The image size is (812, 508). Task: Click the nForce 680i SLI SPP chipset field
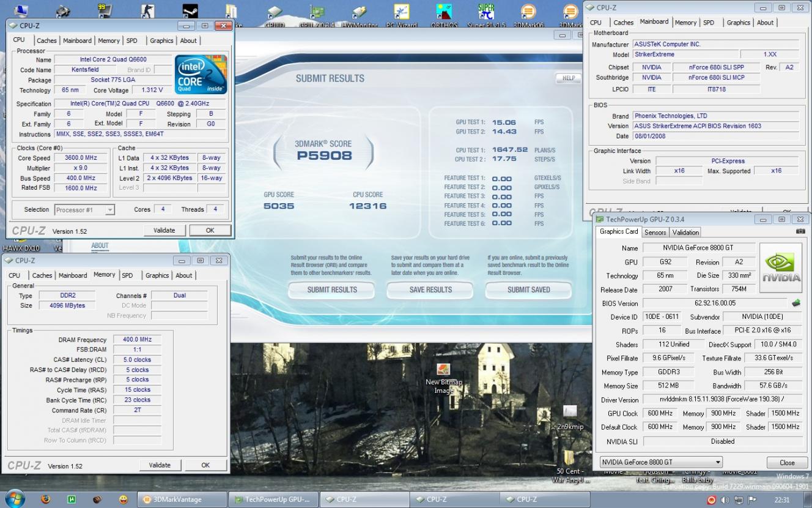716,67
